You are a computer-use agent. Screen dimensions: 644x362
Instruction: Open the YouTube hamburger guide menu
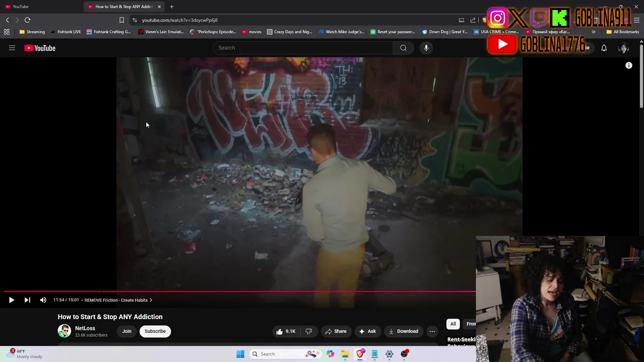(12, 48)
